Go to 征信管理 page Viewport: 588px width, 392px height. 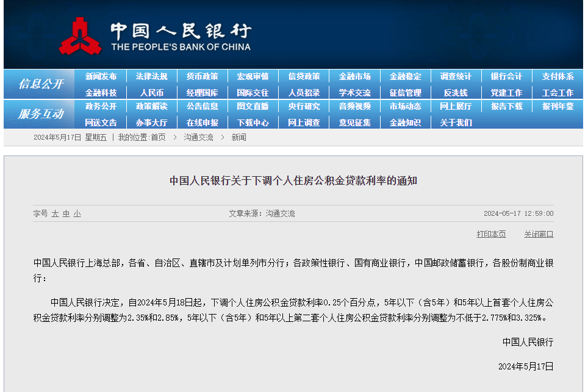point(406,93)
